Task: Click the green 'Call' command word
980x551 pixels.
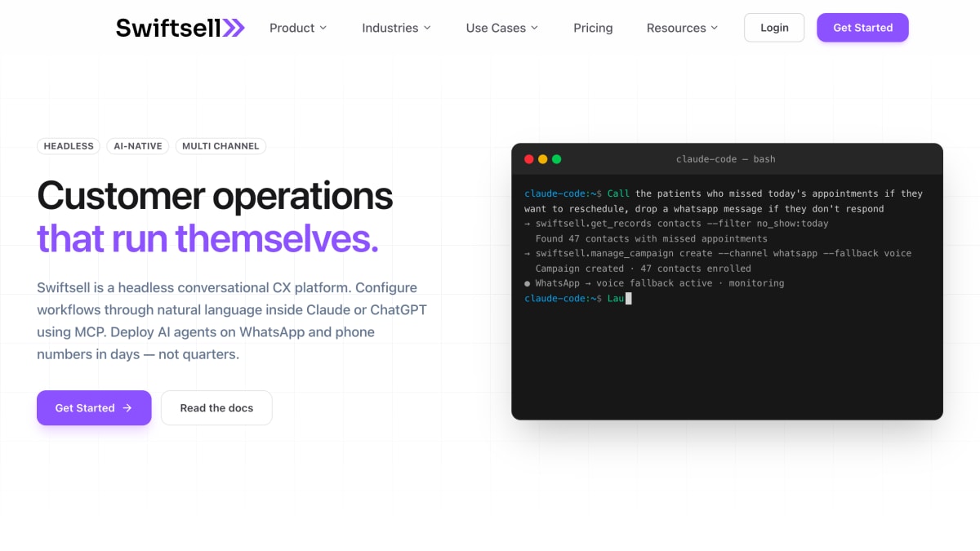Action: click(618, 193)
